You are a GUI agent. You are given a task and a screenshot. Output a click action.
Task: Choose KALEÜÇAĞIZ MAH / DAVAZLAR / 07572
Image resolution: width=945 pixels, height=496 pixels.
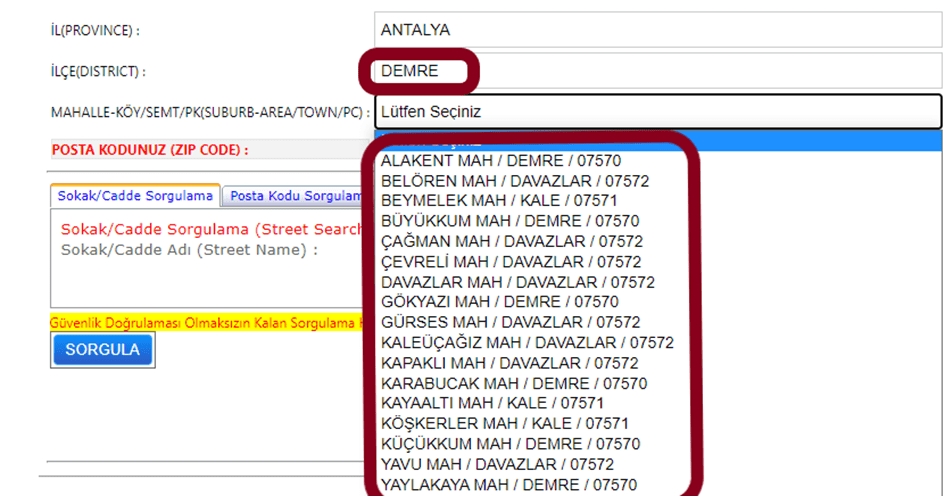tap(527, 343)
